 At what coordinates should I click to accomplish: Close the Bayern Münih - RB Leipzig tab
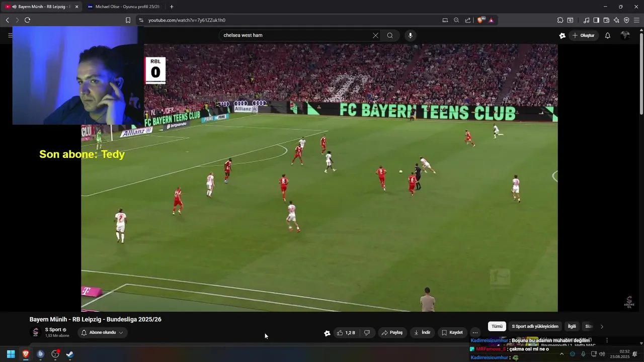tap(76, 7)
